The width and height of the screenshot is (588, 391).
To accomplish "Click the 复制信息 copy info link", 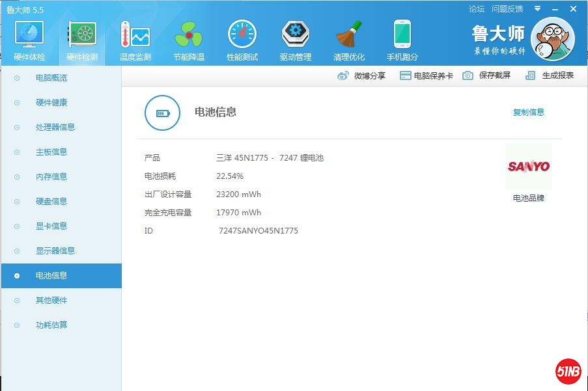I will tap(528, 112).
